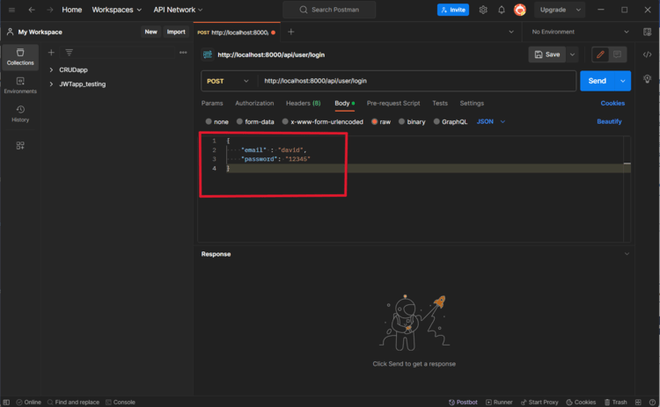Viewport: 660px width, 407px height.
Task: Open the user avatar menu
Action: click(x=520, y=10)
